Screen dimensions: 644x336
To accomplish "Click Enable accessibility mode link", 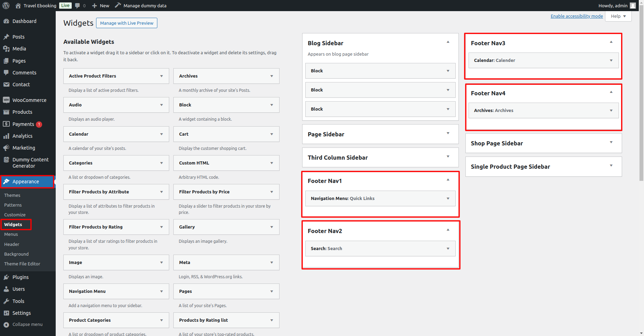I will click(576, 16).
